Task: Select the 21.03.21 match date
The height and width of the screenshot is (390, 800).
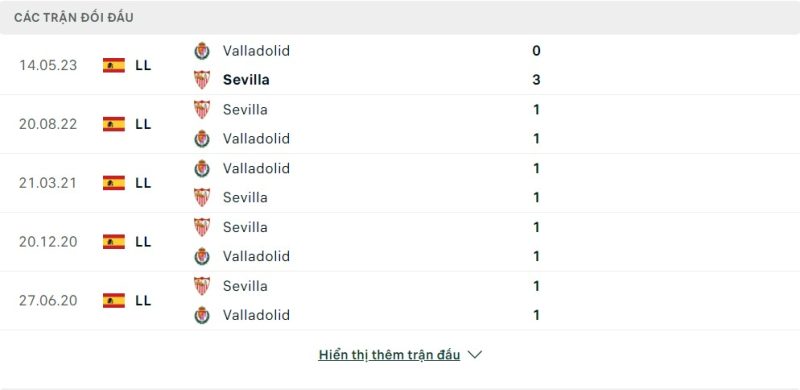Action: [x=48, y=183]
